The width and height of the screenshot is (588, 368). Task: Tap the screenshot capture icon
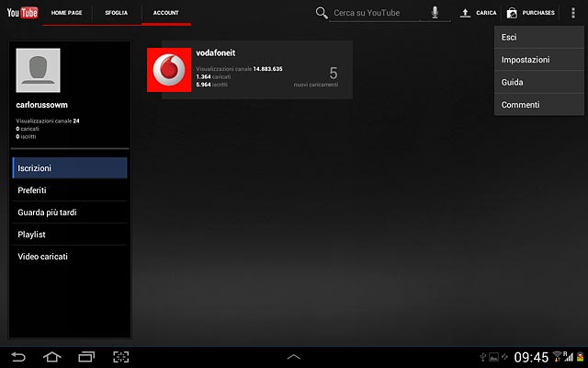(x=120, y=357)
